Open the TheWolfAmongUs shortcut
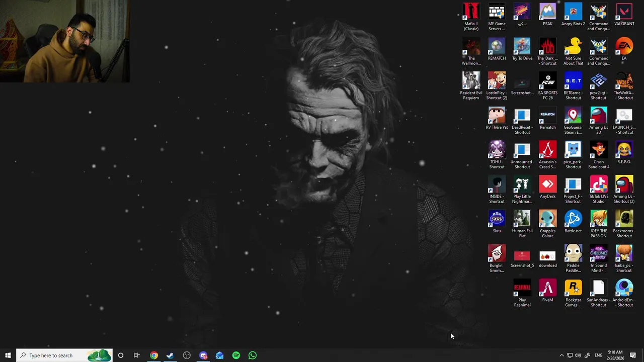This screenshot has width=644, height=362. [624, 85]
